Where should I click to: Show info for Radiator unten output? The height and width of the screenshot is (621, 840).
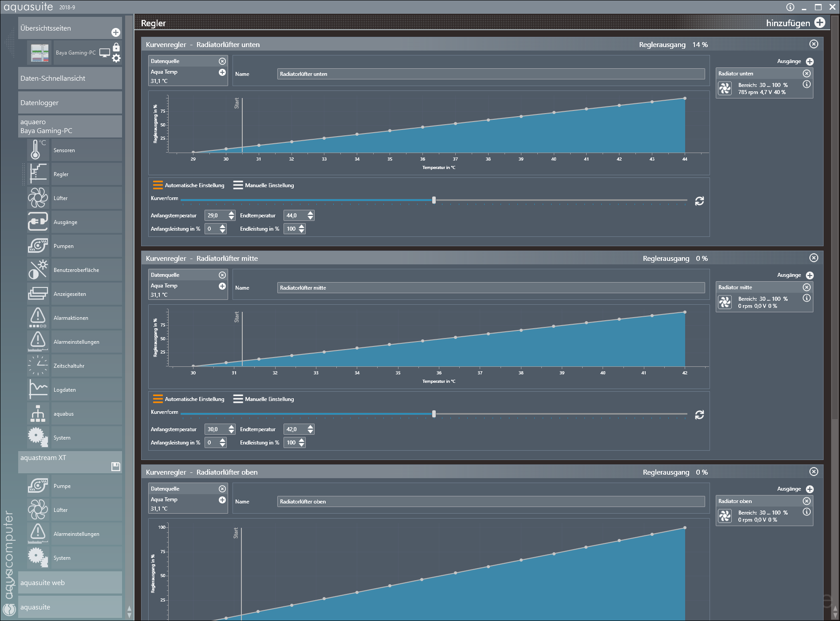[807, 84]
